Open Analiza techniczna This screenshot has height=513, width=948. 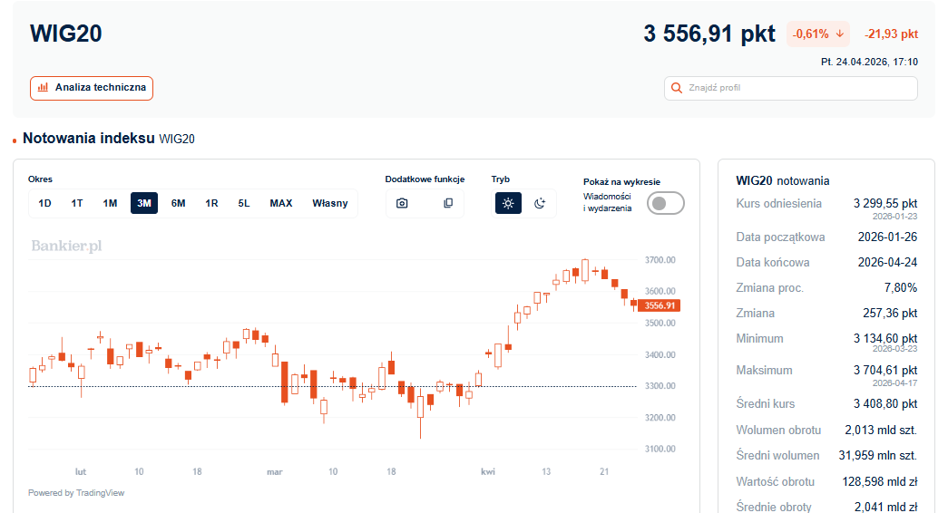[x=91, y=88]
